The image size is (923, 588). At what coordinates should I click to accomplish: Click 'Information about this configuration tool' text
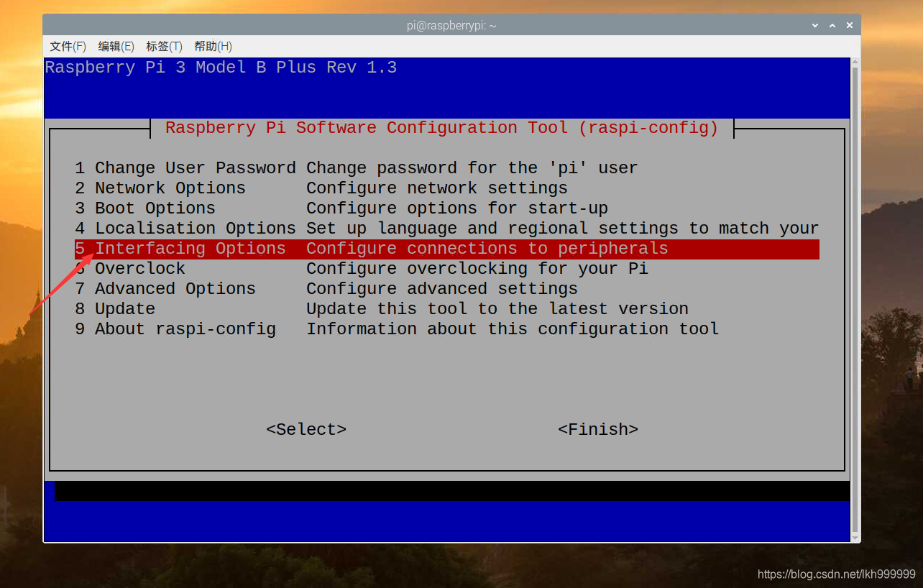click(x=513, y=329)
